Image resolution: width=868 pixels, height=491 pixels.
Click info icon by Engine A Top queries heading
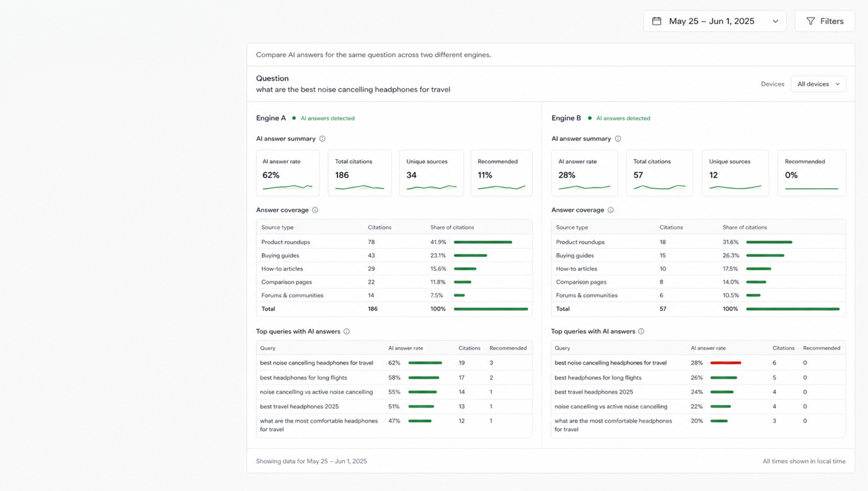coord(347,332)
